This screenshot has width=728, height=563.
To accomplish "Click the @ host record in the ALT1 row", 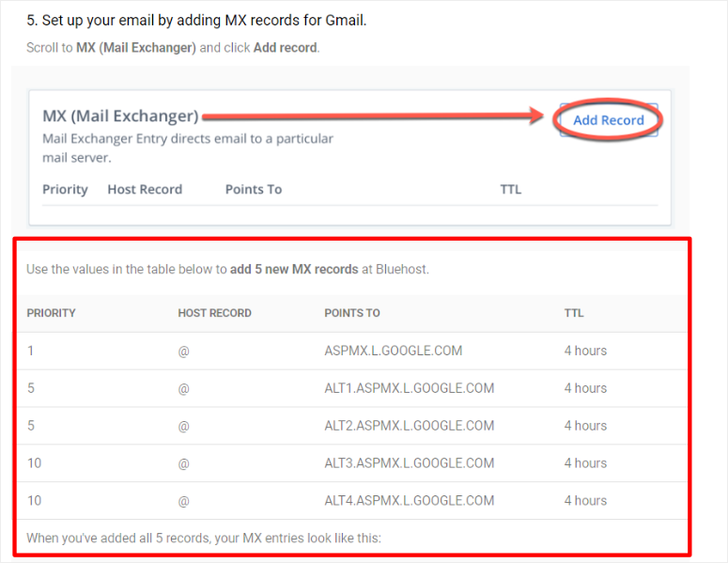I will pyautogui.click(x=183, y=389).
